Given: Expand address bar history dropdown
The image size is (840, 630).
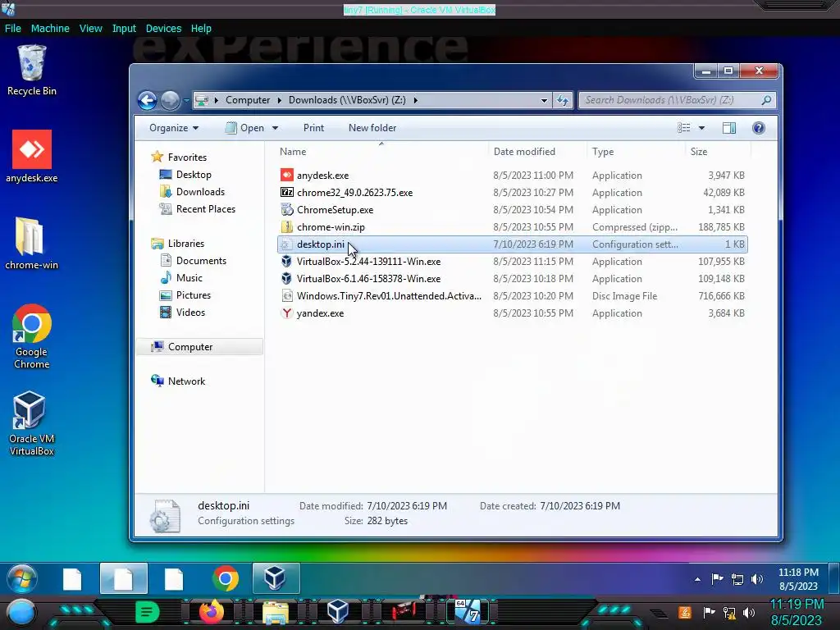Looking at the screenshot, I should tap(544, 100).
